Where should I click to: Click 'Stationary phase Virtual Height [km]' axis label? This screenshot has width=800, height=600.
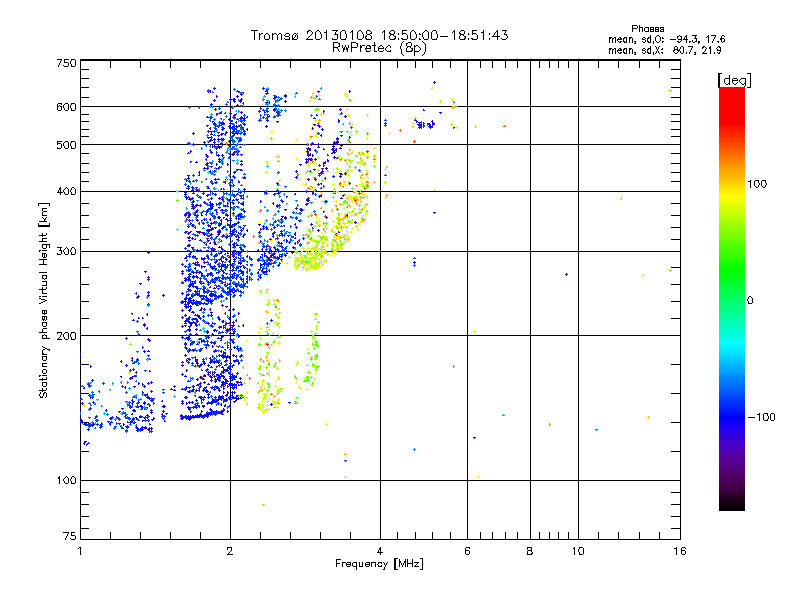[44, 300]
